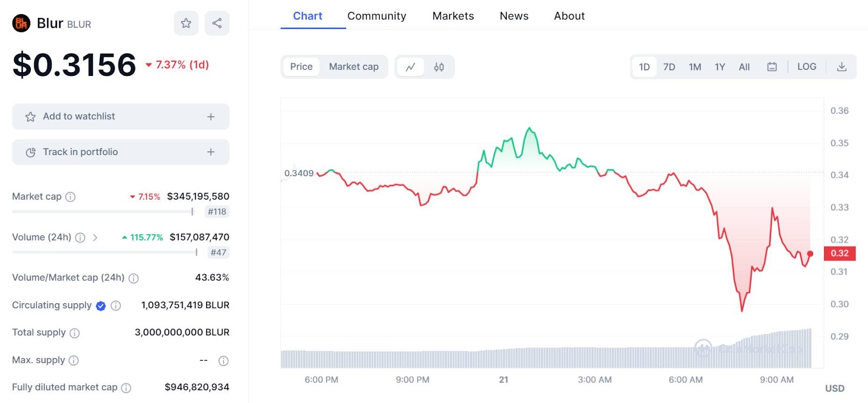Viewport: 868px width, 403px height.
Task: Click the Market cap rank progress bar
Action: click(103, 212)
